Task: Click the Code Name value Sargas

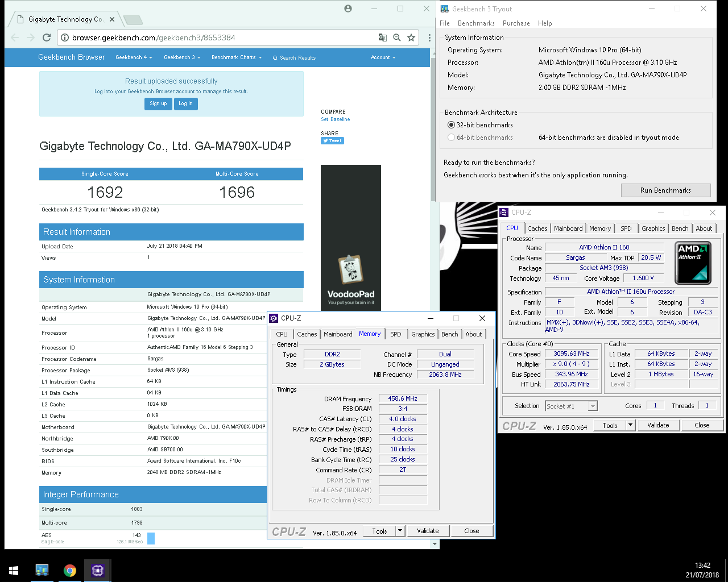Action: point(576,257)
